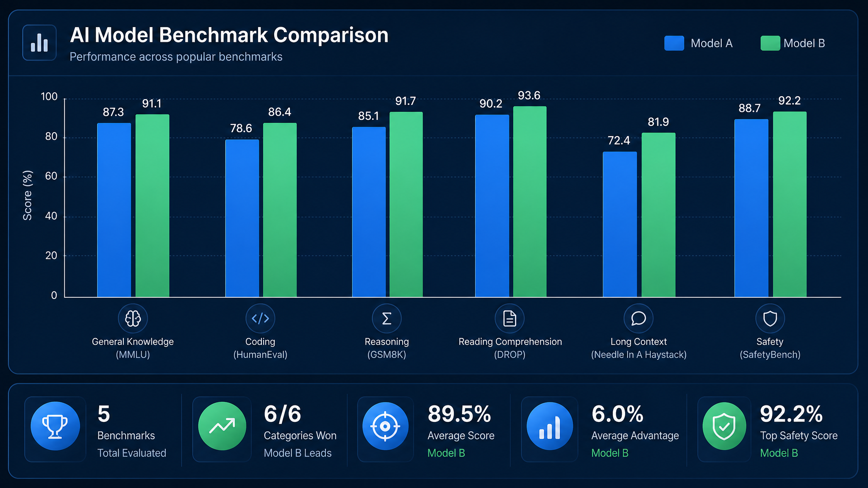Click the 5 Benchmarks stat value
This screenshot has height=488, width=868.
coord(104,414)
